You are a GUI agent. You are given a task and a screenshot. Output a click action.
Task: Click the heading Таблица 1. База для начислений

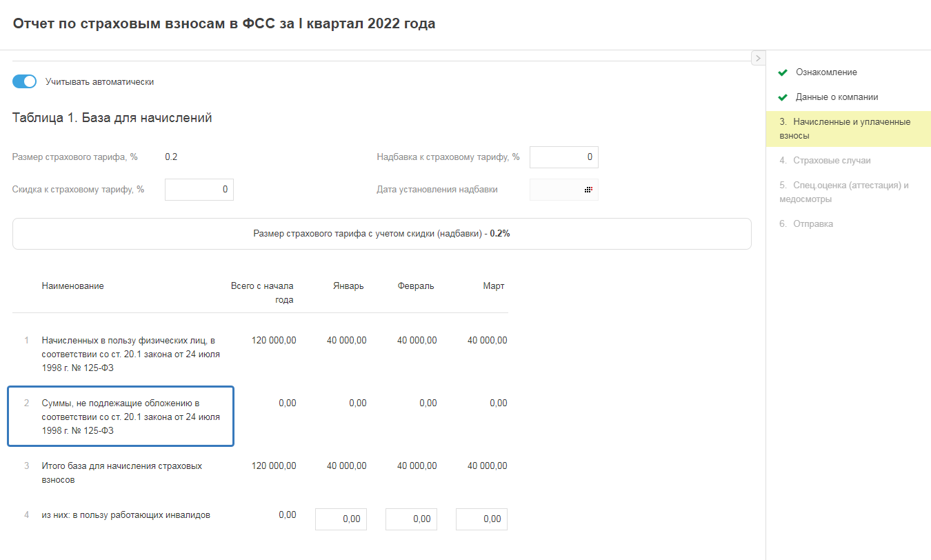click(112, 118)
